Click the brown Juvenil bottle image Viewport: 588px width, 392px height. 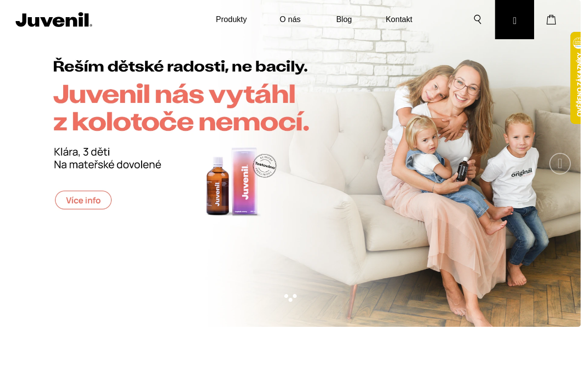pos(218,186)
